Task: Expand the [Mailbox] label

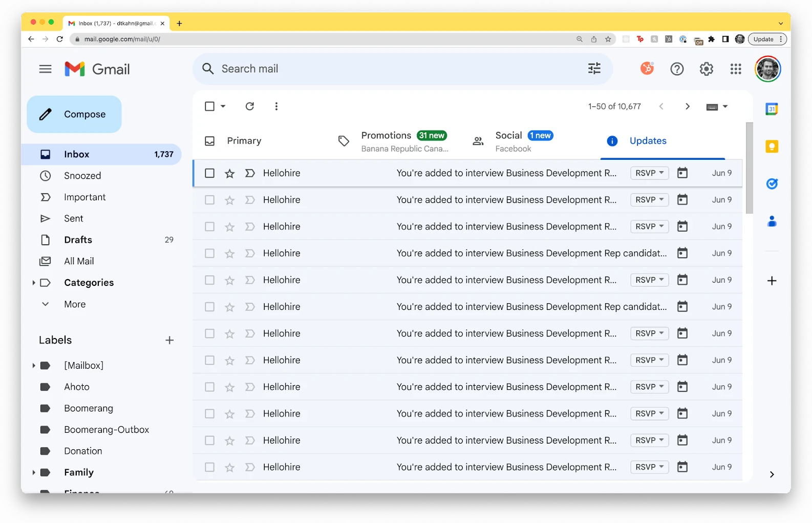Action: [33, 365]
